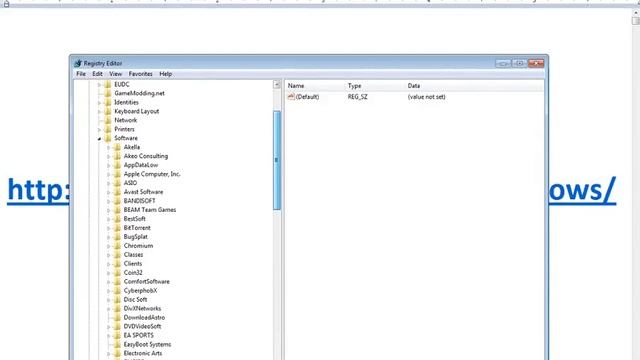
Task: Click the (Default) string value icon
Action: tap(291, 97)
